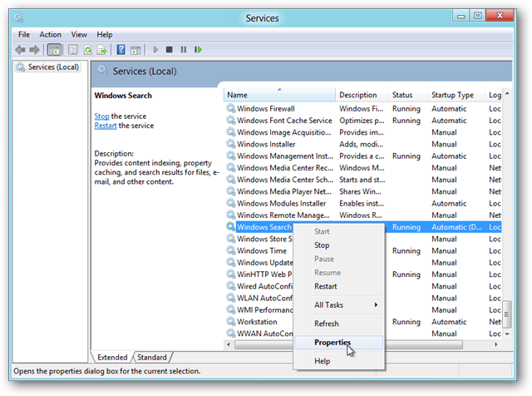Click the Restart the service link
The width and height of the screenshot is (532, 396).
pos(106,126)
